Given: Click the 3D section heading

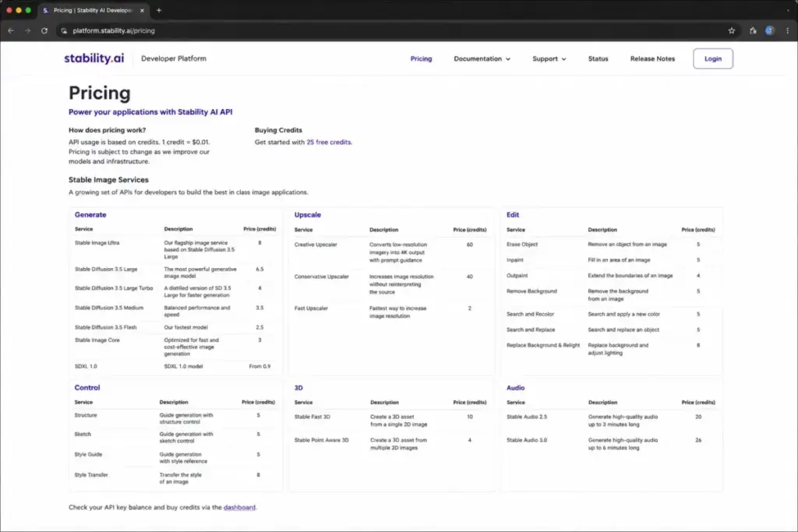Looking at the screenshot, I should pyautogui.click(x=298, y=388).
